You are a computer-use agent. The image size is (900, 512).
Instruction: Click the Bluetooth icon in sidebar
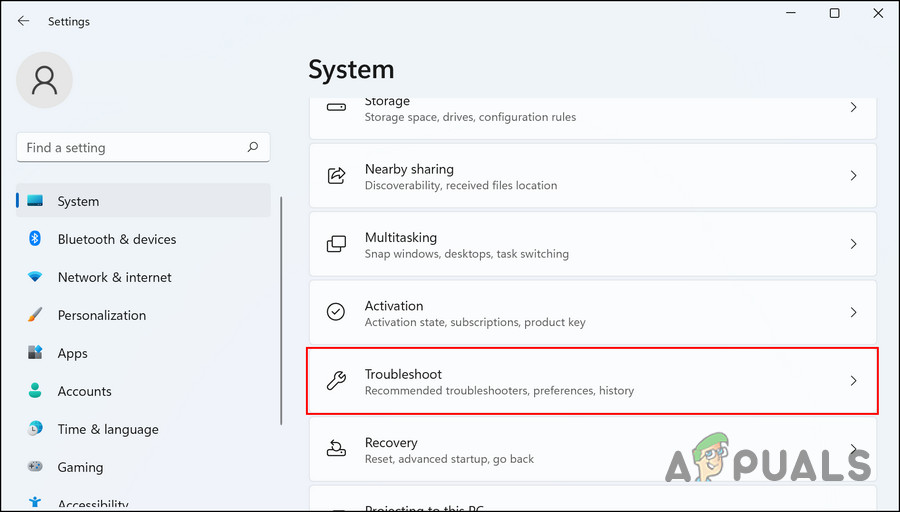tap(35, 239)
